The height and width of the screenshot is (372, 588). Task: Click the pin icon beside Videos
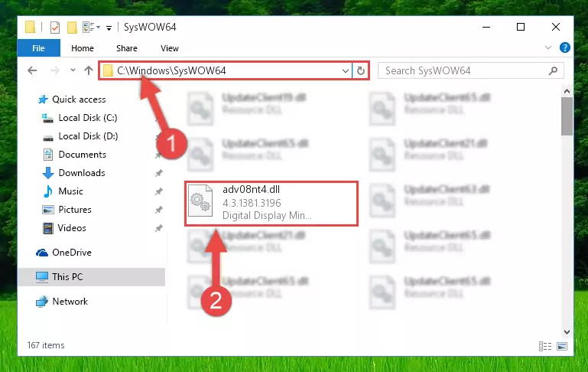pyautogui.click(x=159, y=228)
